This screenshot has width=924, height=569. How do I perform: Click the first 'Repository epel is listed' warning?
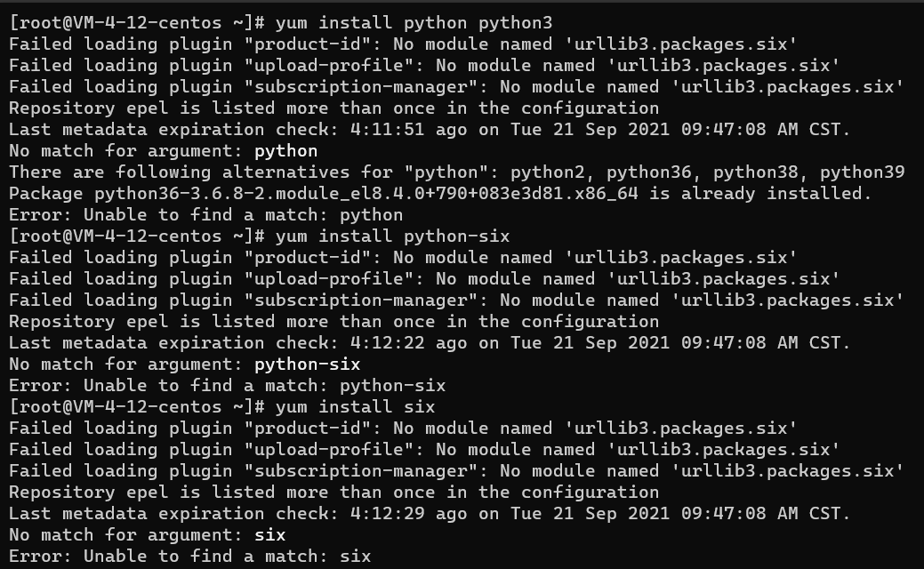pos(334,108)
